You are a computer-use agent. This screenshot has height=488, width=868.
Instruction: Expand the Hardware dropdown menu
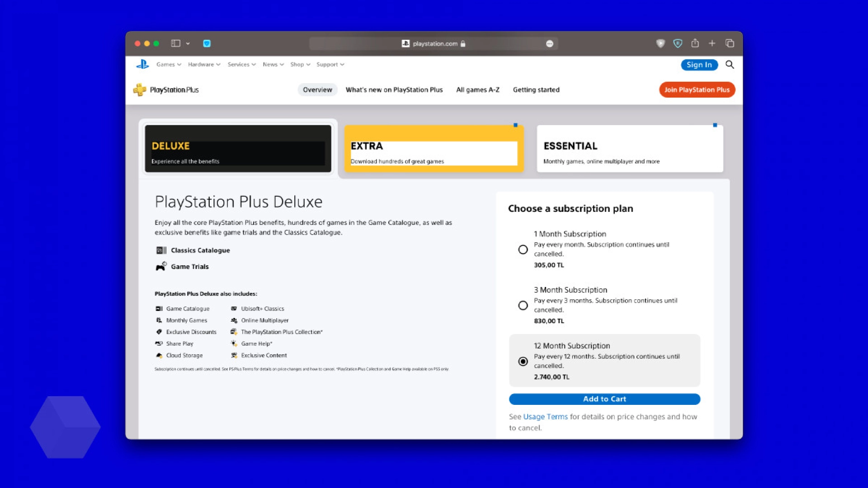[x=204, y=65]
